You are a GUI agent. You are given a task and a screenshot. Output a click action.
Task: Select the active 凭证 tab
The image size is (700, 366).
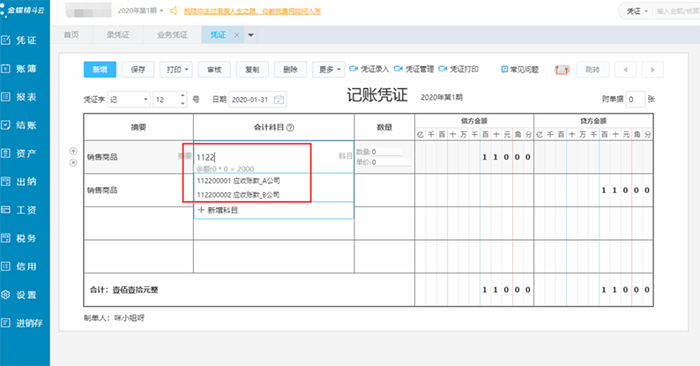218,35
